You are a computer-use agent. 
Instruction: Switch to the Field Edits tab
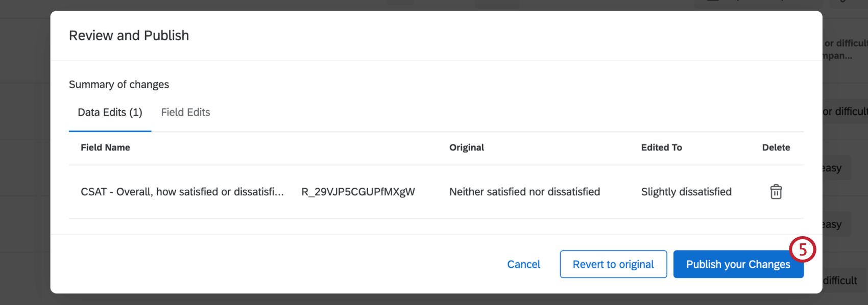(185, 112)
